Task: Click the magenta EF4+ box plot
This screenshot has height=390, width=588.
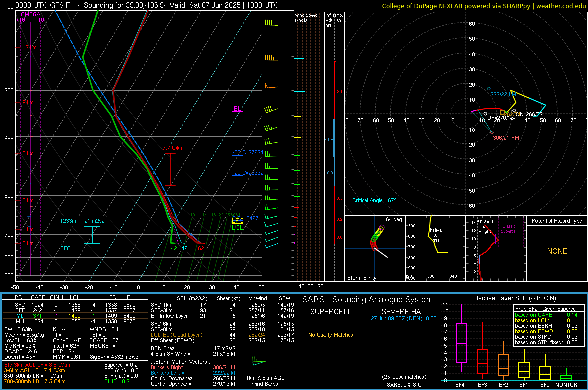Action: point(461,339)
